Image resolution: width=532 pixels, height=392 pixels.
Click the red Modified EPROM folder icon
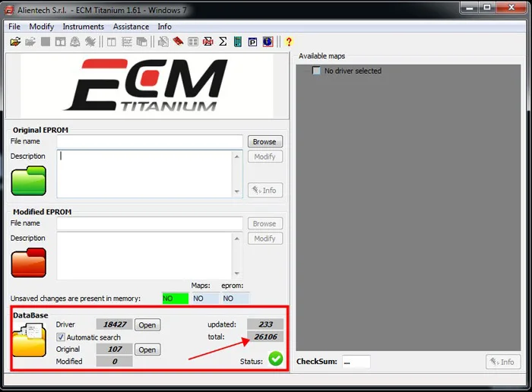coord(29,262)
